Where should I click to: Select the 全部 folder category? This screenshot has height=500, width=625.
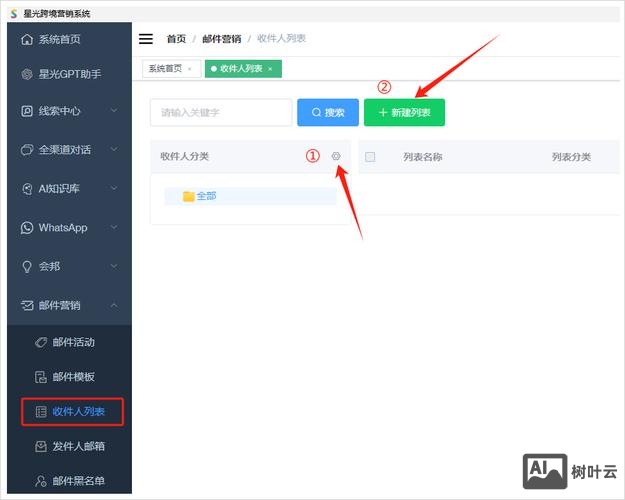tap(250, 196)
